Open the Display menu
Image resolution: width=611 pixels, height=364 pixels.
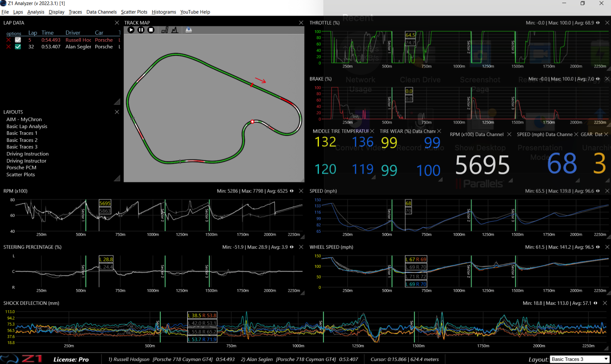(x=56, y=12)
